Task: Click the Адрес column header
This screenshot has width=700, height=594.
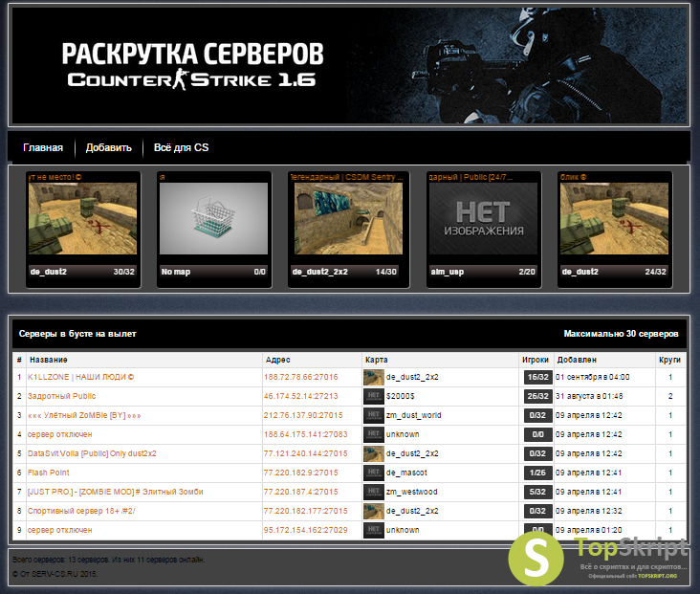Action: pyautogui.click(x=277, y=360)
